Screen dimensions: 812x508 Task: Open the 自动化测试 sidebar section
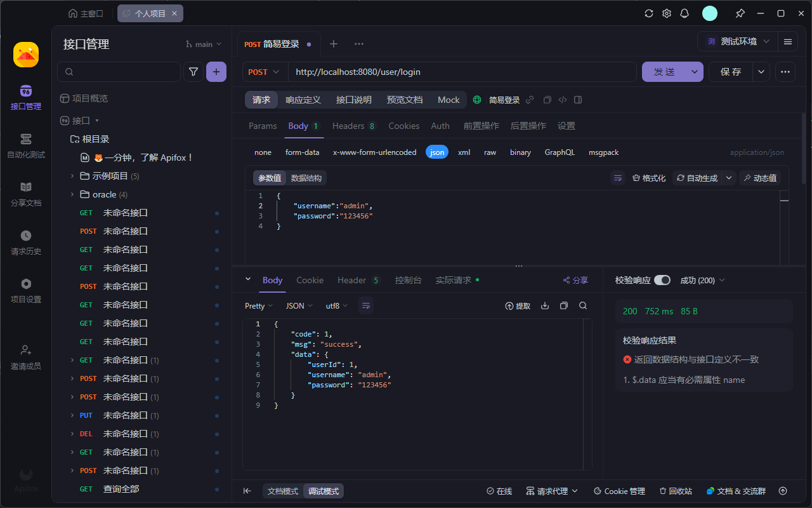25,145
